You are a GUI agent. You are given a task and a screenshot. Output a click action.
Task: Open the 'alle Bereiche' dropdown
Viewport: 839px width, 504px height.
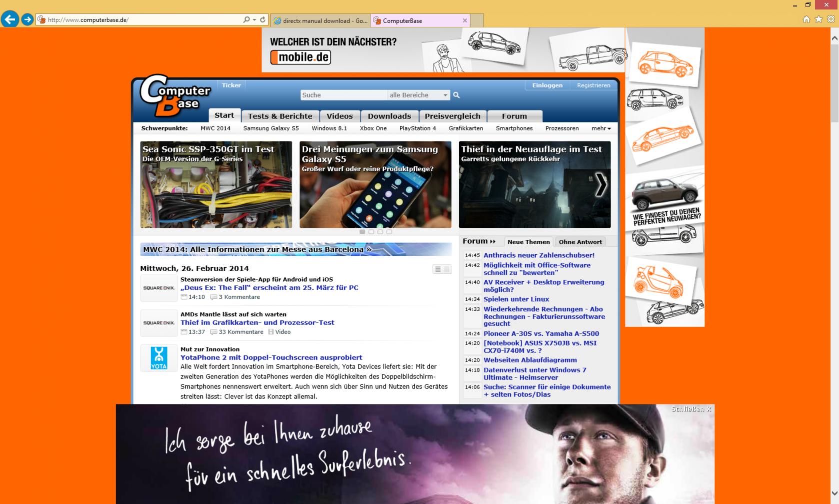click(419, 95)
